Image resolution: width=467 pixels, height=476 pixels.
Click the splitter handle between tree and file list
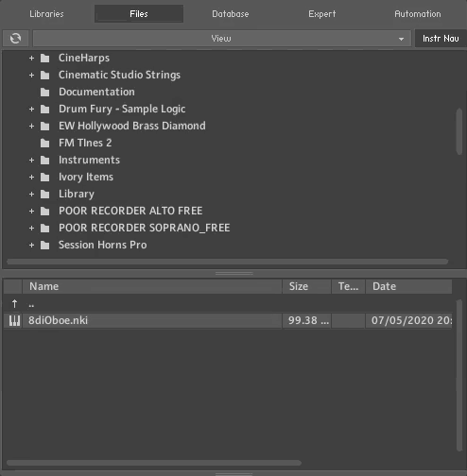coord(233,274)
